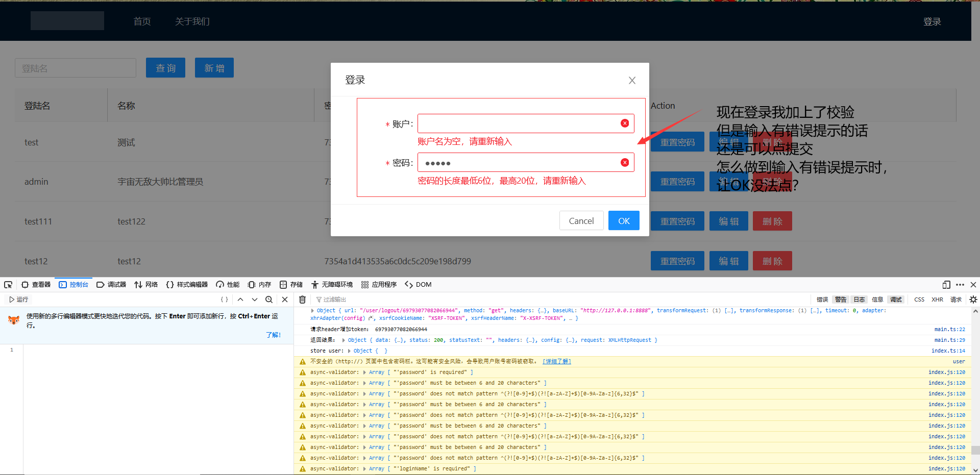
Task: Toggle the 警告 log filter
Action: pyautogui.click(x=841, y=299)
